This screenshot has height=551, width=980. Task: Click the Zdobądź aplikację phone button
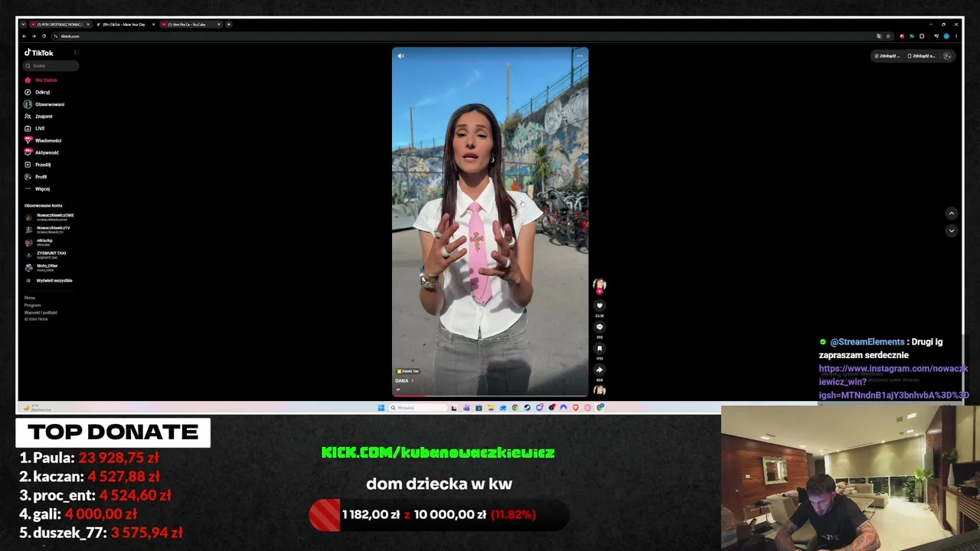[922, 56]
